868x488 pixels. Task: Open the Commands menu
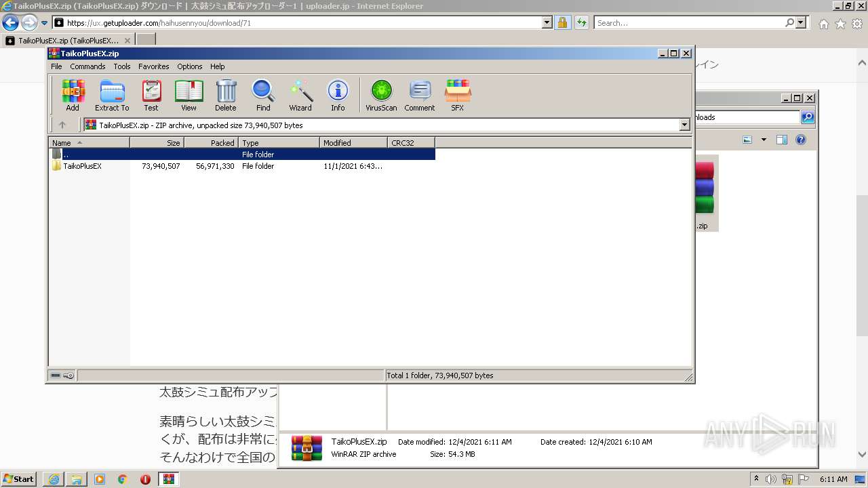pyautogui.click(x=87, y=66)
